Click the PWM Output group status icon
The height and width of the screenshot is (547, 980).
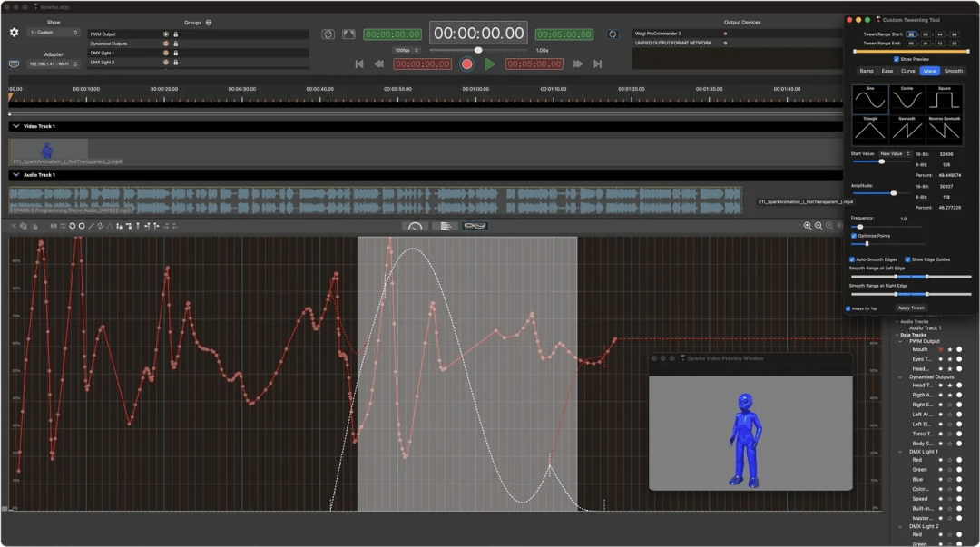[166, 34]
